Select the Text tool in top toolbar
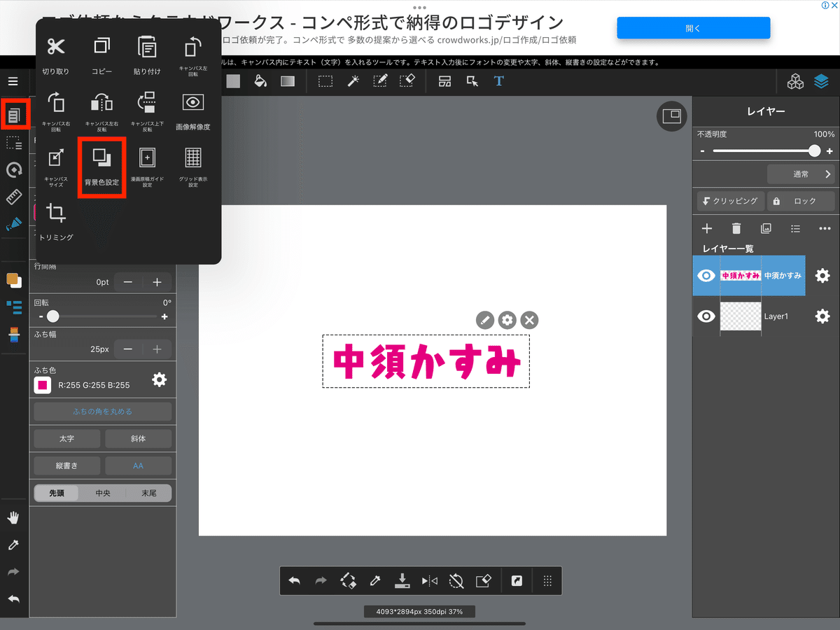Viewport: 840px width, 630px height. coord(498,81)
